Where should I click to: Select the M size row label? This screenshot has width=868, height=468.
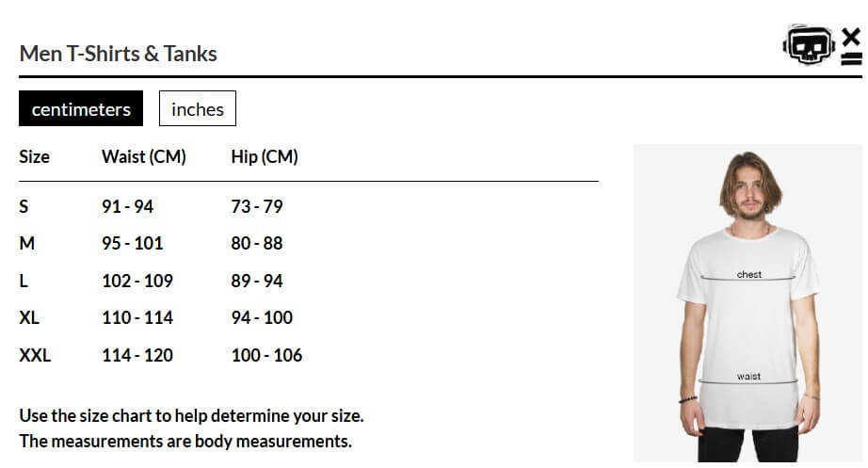(x=26, y=243)
